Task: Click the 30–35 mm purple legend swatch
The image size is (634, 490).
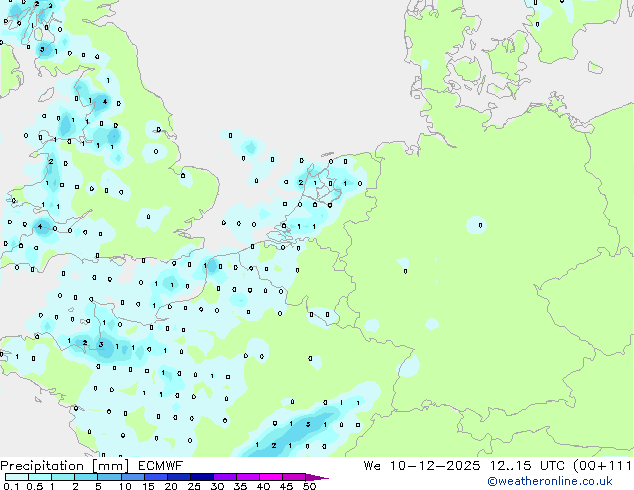Action: click(x=225, y=477)
